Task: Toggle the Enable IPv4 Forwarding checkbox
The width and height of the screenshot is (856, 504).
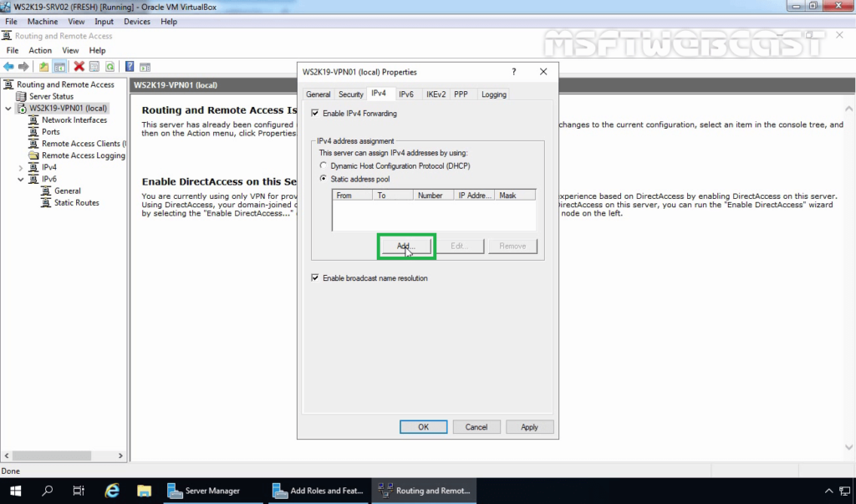Action: (315, 114)
